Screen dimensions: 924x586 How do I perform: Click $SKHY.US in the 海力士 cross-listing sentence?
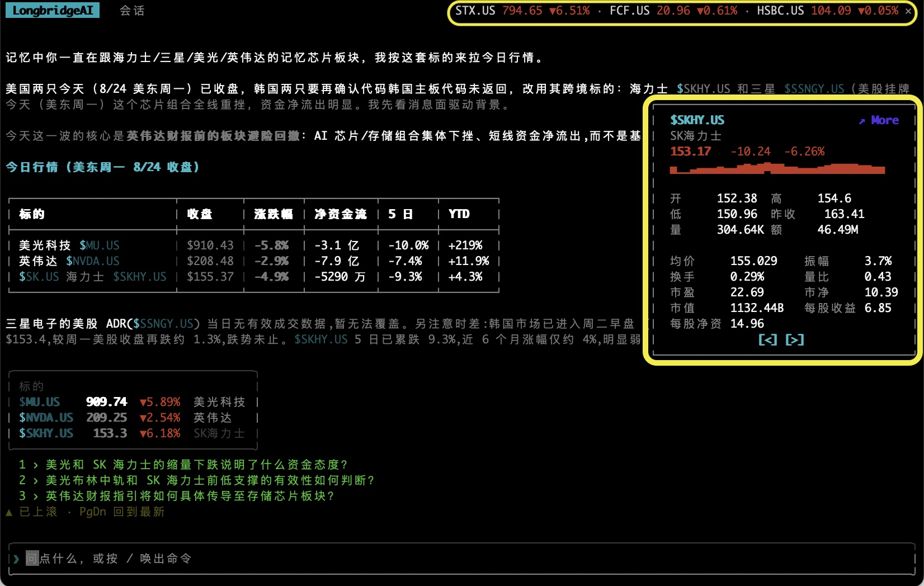(703, 89)
